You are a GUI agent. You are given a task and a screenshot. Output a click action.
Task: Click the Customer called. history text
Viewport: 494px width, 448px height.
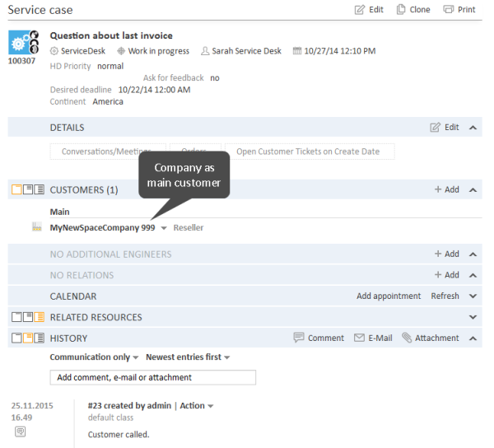click(119, 435)
